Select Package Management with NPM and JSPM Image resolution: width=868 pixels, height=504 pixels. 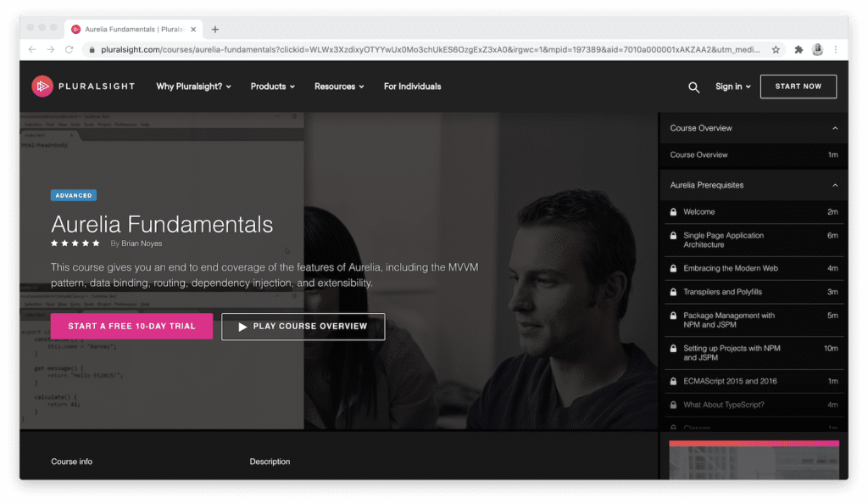pyautogui.click(x=728, y=320)
